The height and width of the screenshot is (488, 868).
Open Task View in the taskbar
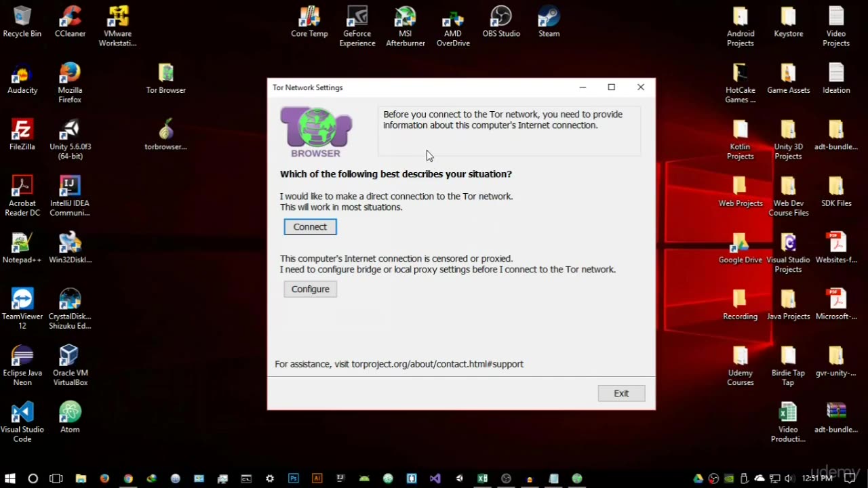(56, 479)
